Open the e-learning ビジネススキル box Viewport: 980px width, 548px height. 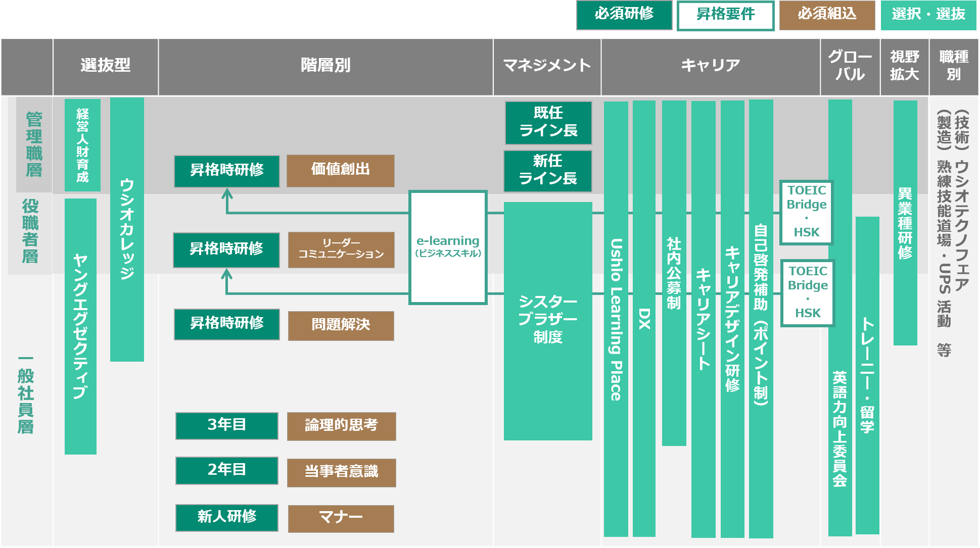(448, 247)
